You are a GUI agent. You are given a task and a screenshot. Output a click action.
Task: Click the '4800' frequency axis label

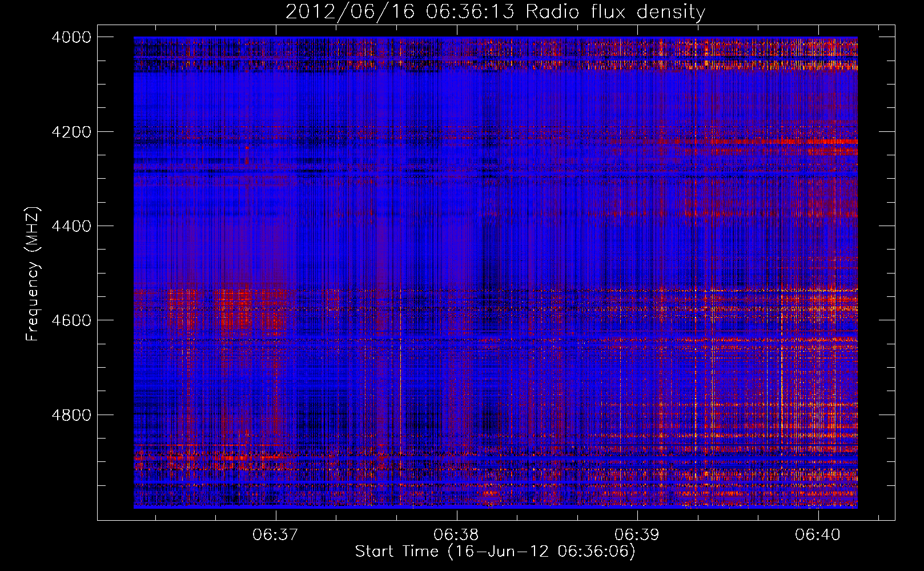point(71,415)
